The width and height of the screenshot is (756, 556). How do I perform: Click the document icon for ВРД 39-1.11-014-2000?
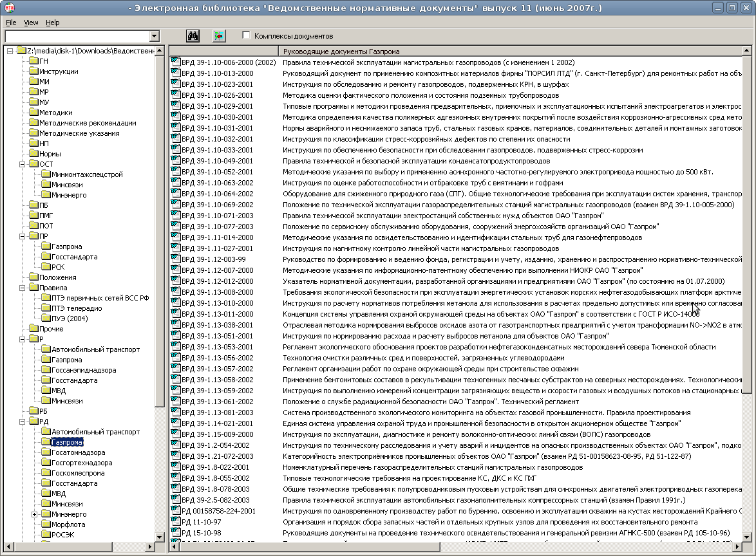[x=176, y=237]
